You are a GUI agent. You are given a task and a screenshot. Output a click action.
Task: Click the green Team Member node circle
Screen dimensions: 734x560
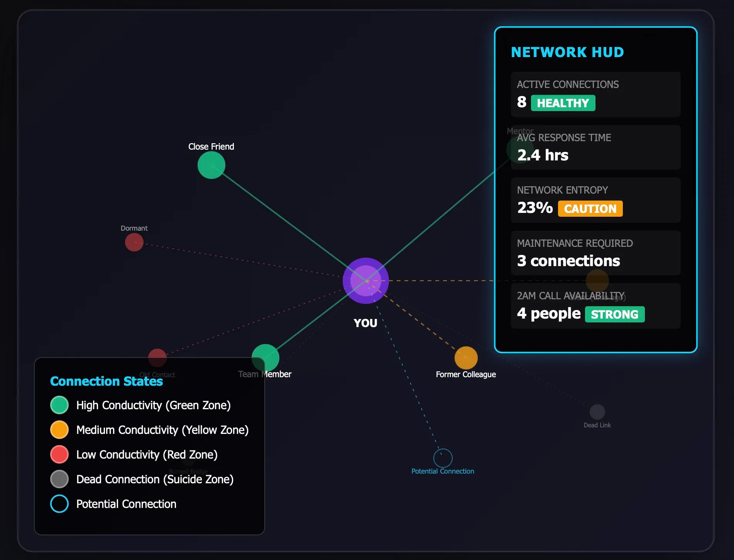click(x=266, y=358)
